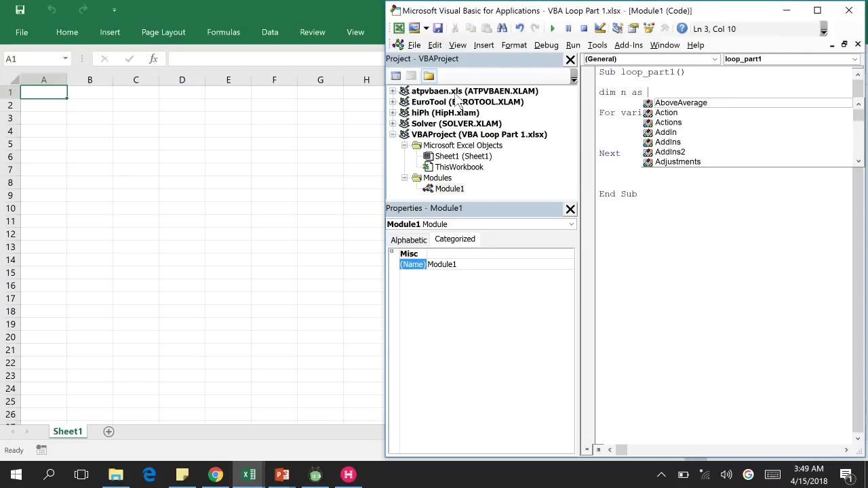Open the Object Browser toolbar icon
The height and width of the screenshot is (488, 868).
[648, 28]
